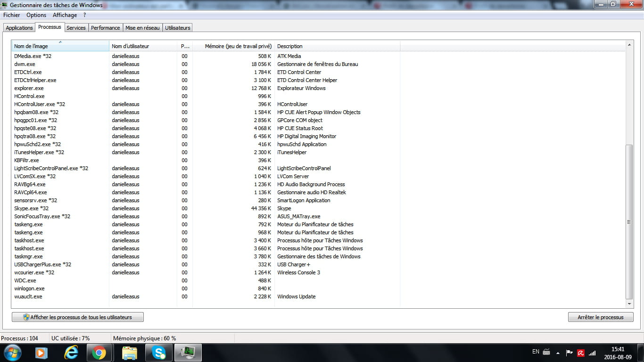Select the SonicFocusTray.exe *32 process

206,216
